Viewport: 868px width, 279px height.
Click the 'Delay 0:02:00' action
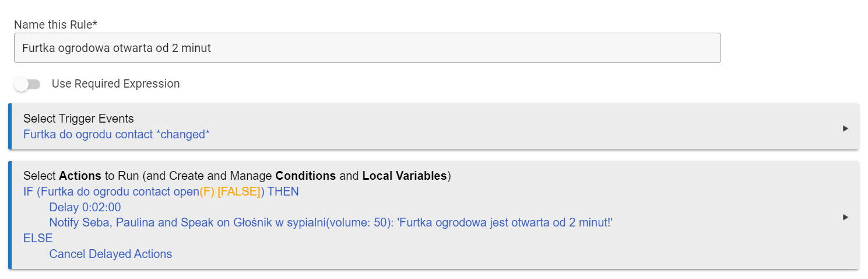coord(85,207)
